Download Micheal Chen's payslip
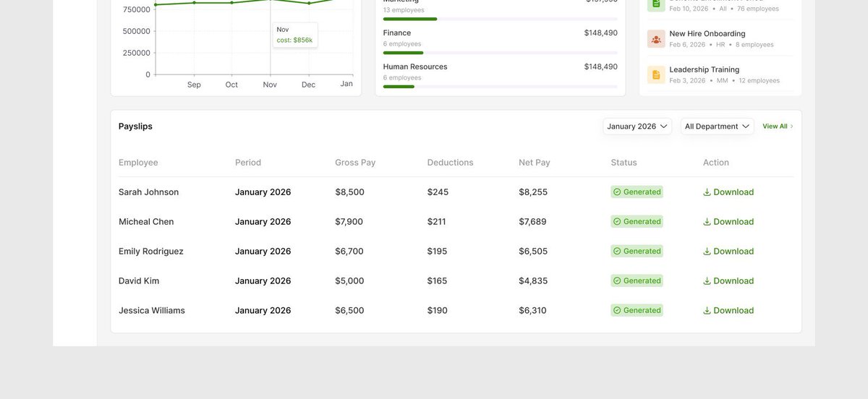Screen dimensions: 868x399 point(728,222)
